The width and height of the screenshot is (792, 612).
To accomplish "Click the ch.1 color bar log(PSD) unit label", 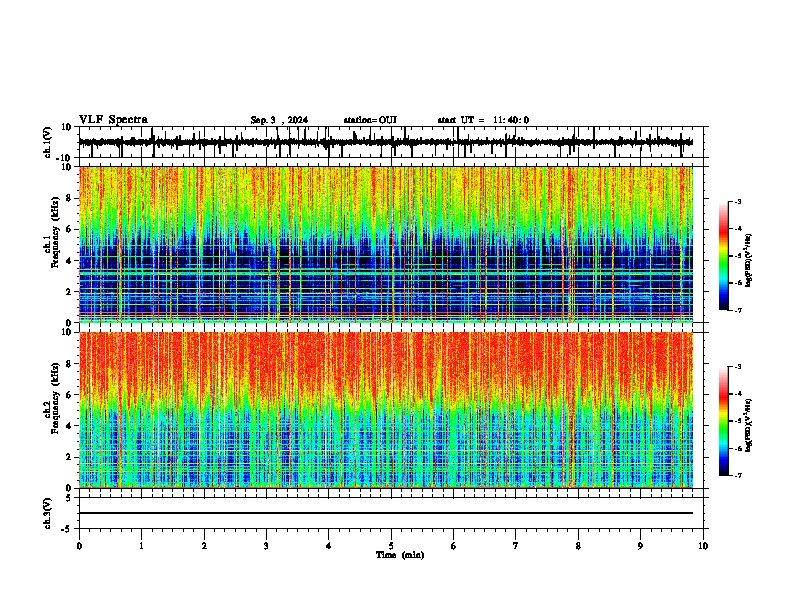I will pos(749,261).
